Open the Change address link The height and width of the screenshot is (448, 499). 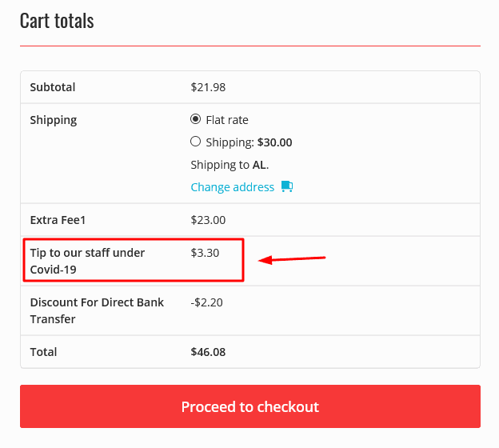pos(233,187)
